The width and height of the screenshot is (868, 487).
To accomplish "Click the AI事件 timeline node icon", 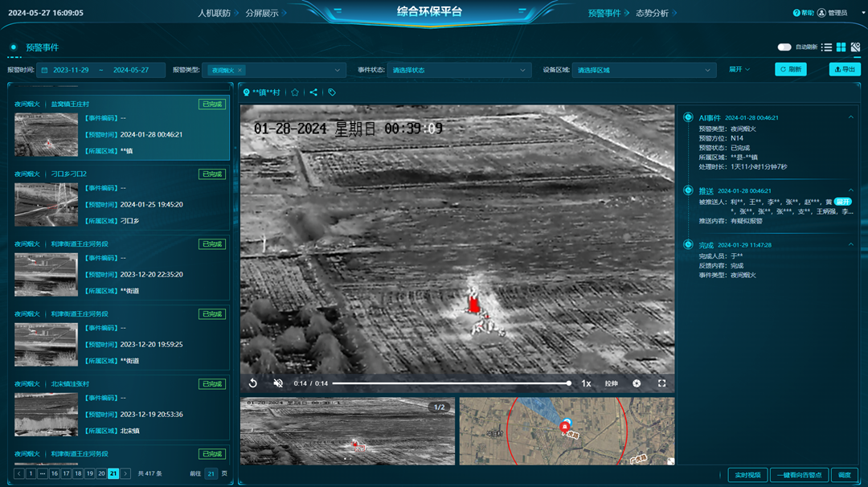I will click(x=688, y=117).
